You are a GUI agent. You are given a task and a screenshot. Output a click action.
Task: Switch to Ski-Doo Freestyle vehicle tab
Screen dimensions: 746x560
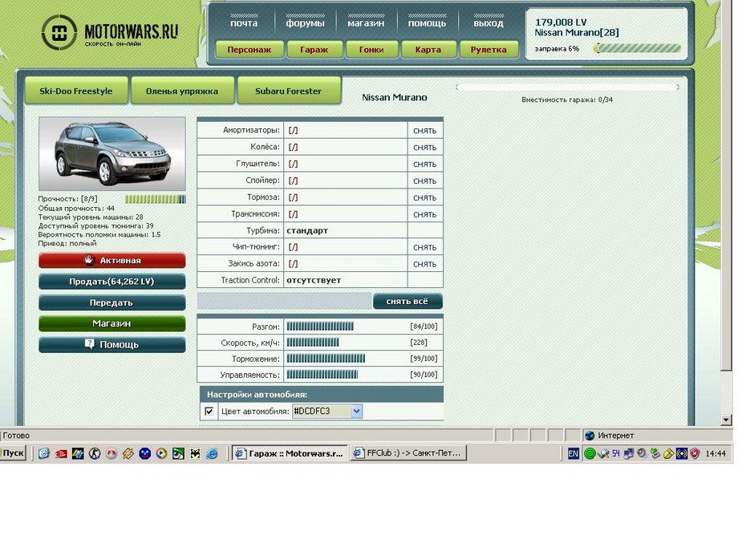76,91
